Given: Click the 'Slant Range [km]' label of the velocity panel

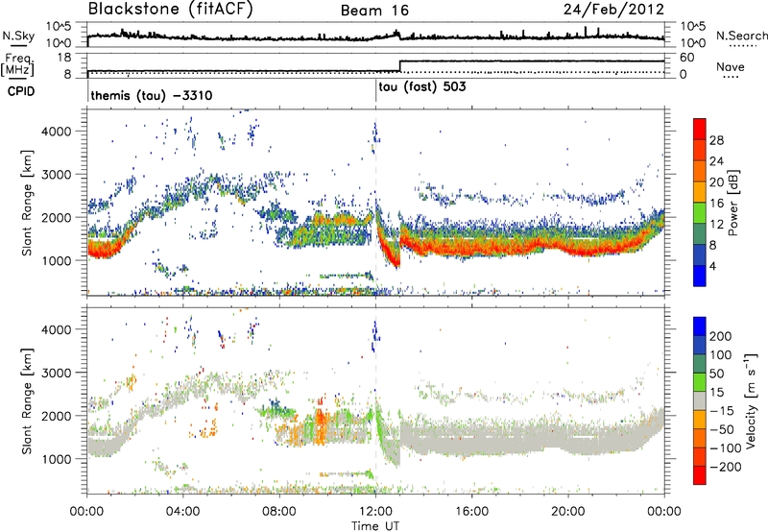Looking at the screenshot, I should pos(27,401).
